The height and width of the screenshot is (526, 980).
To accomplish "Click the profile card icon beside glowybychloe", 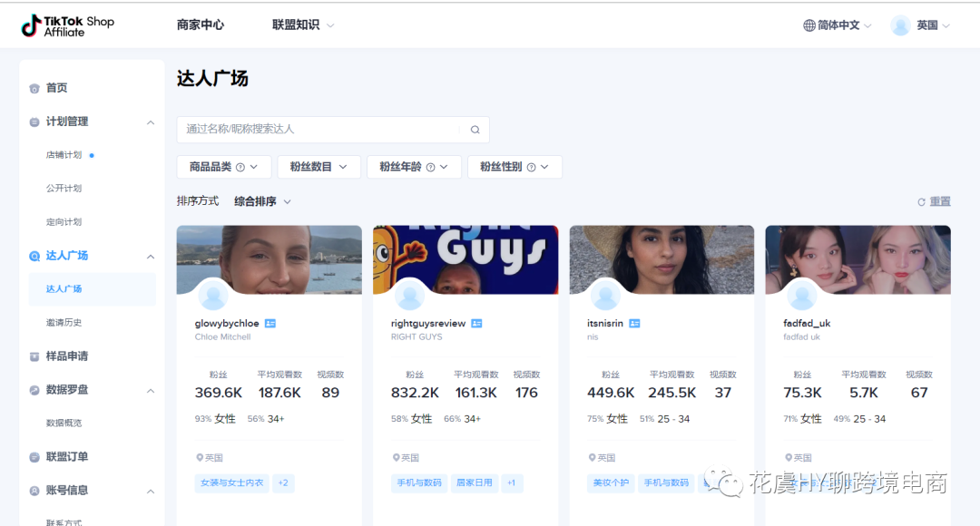I will [270, 324].
